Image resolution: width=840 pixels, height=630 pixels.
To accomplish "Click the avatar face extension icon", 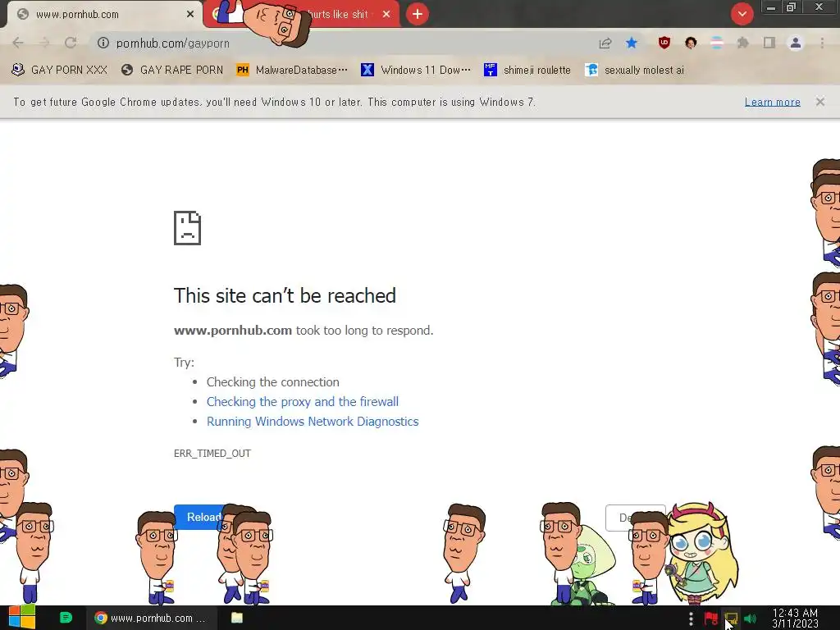I will tap(691, 43).
